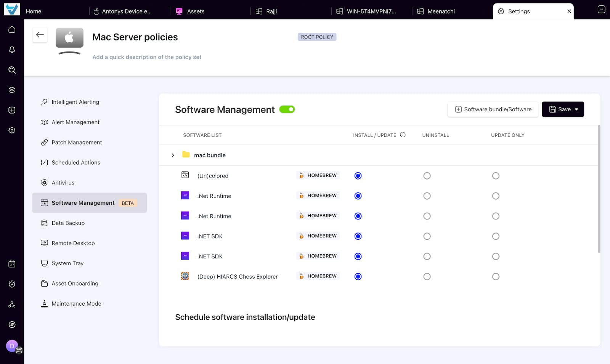The height and width of the screenshot is (364, 610).
Task: Select Uninstall for first .Net Runtime row
Action: point(427,196)
